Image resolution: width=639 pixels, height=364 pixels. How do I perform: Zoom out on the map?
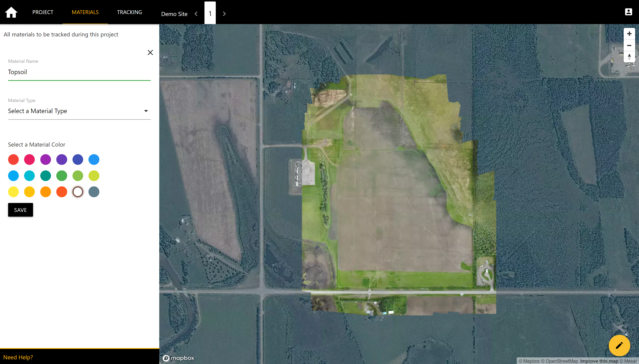(x=629, y=45)
